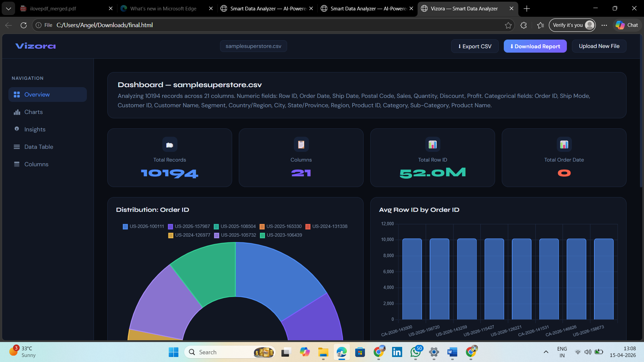Toggle US-2025-105732 legend series

pyautogui.click(x=235, y=235)
